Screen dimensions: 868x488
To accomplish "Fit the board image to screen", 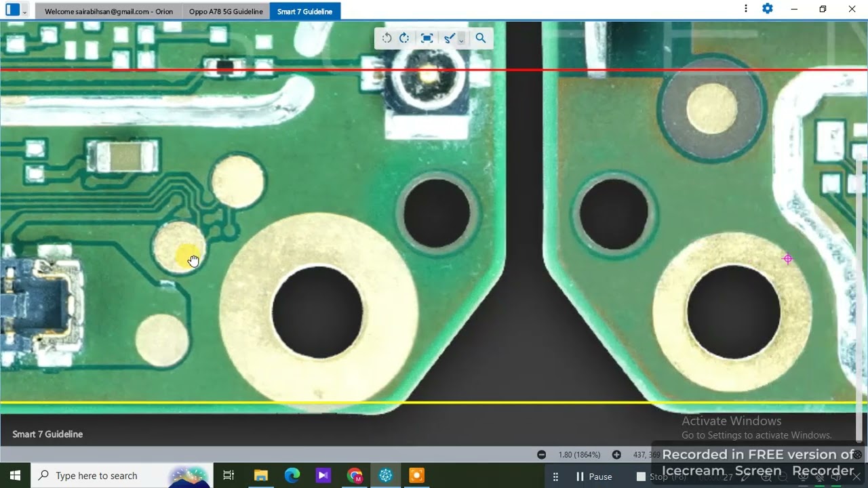I will [x=427, y=38].
